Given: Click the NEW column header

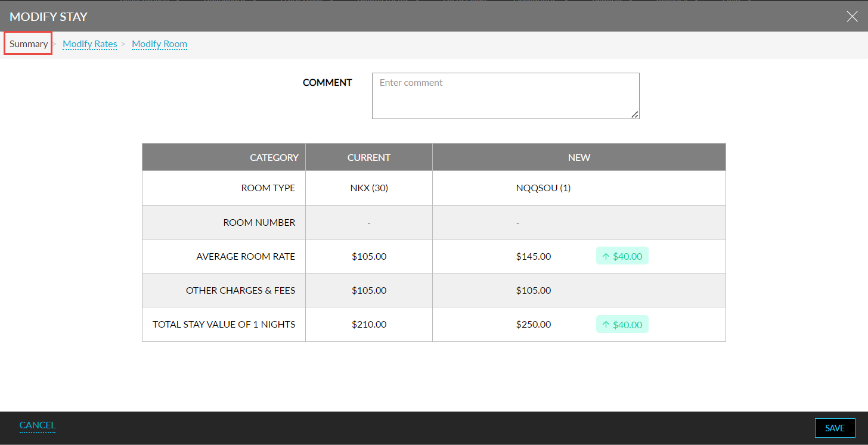Looking at the screenshot, I should pos(579,157).
